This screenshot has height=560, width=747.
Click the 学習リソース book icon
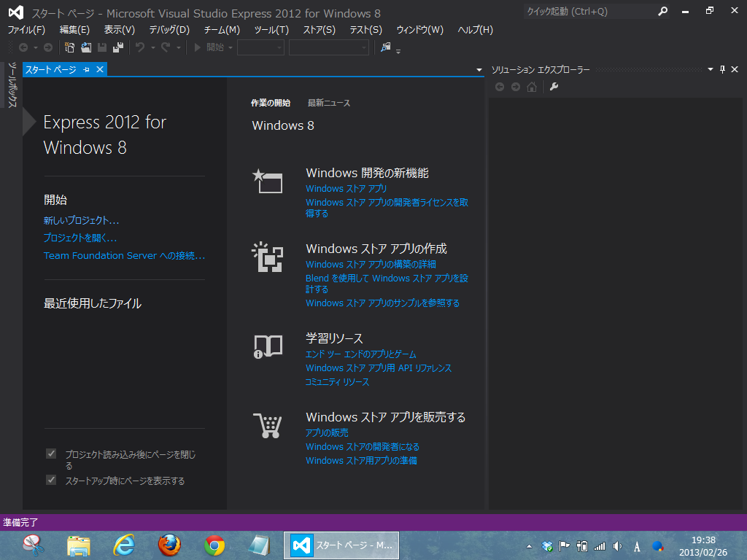click(268, 346)
